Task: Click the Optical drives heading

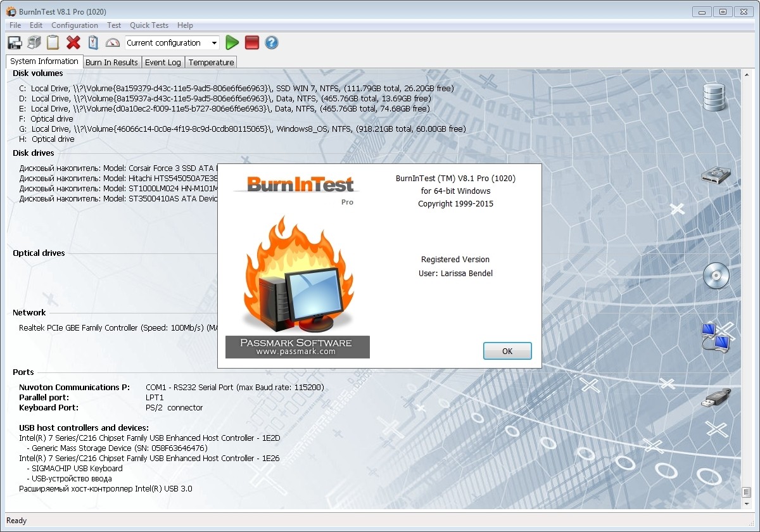Action: pyautogui.click(x=39, y=253)
